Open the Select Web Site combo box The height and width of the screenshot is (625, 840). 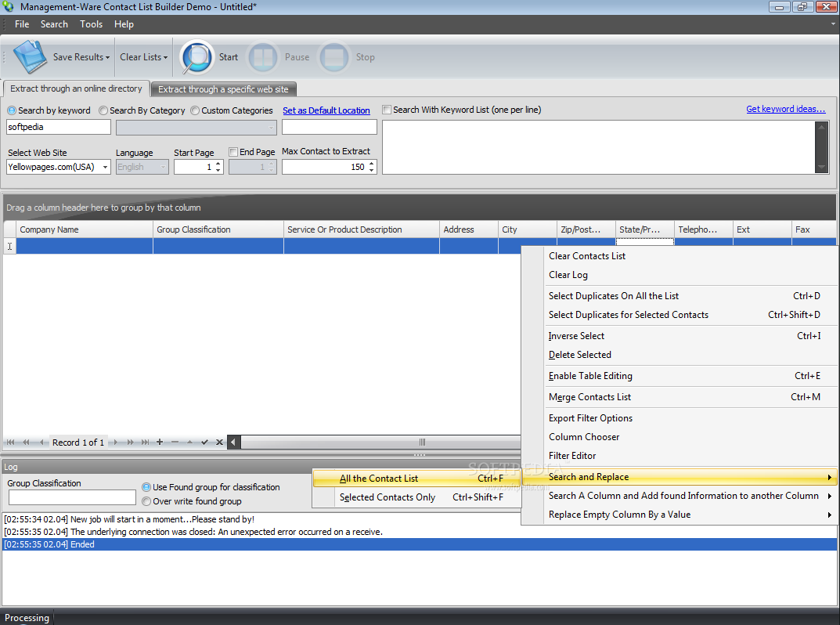click(x=105, y=168)
